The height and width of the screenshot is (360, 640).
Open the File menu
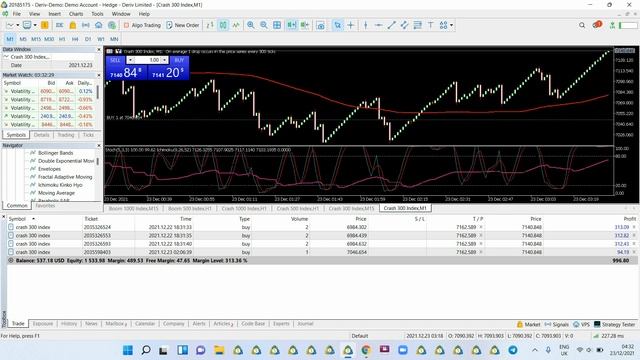17,14
